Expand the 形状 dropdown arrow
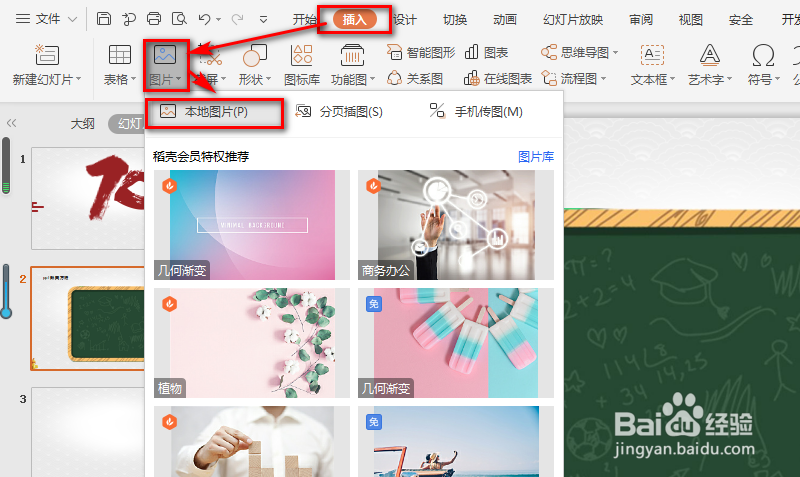800x477 pixels. click(x=268, y=79)
